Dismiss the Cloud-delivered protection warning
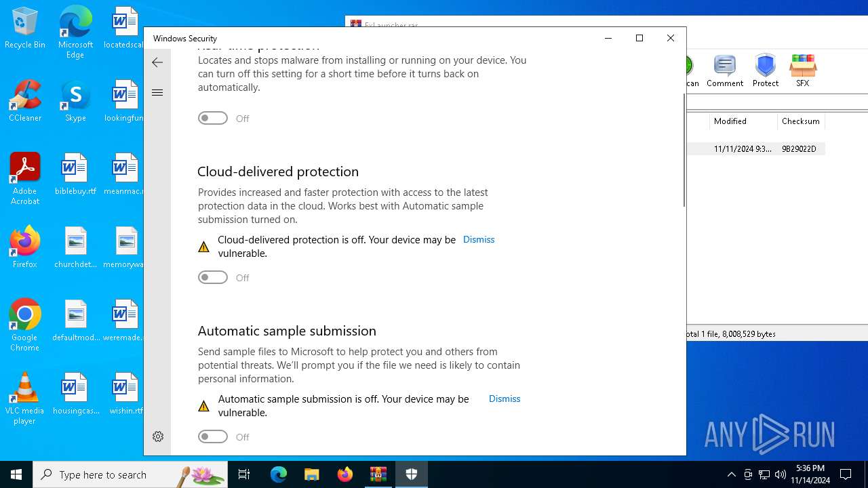Viewport: 868px width, 488px height. click(479, 239)
